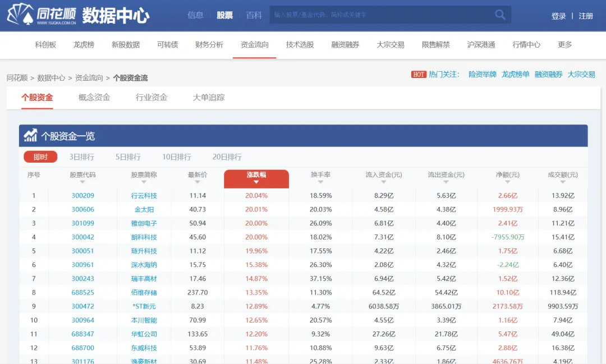Open 更多 in navigation bar
The height and width of the screenshot is (364, 606).
pos(564,45)
